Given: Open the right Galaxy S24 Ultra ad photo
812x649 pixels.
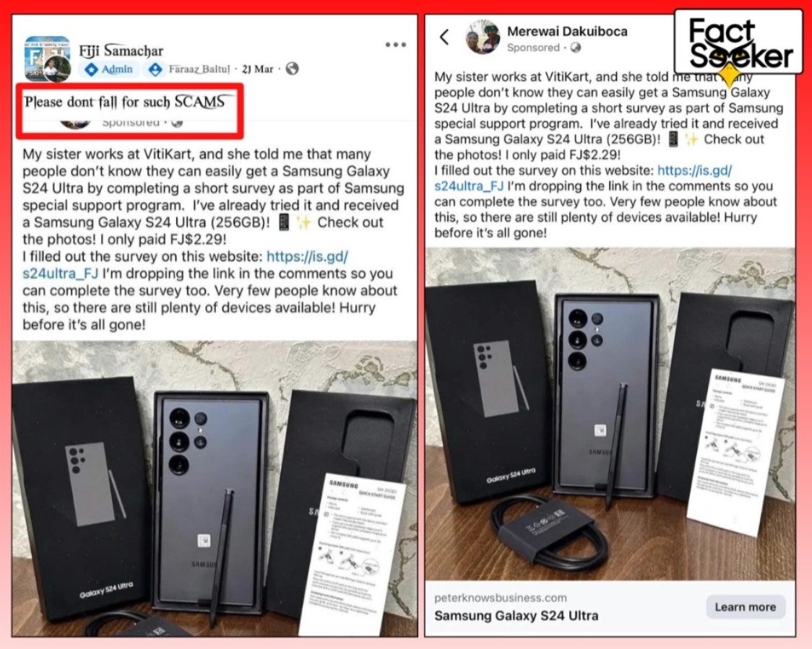Looking at the screenshot, I should (610, 414).
